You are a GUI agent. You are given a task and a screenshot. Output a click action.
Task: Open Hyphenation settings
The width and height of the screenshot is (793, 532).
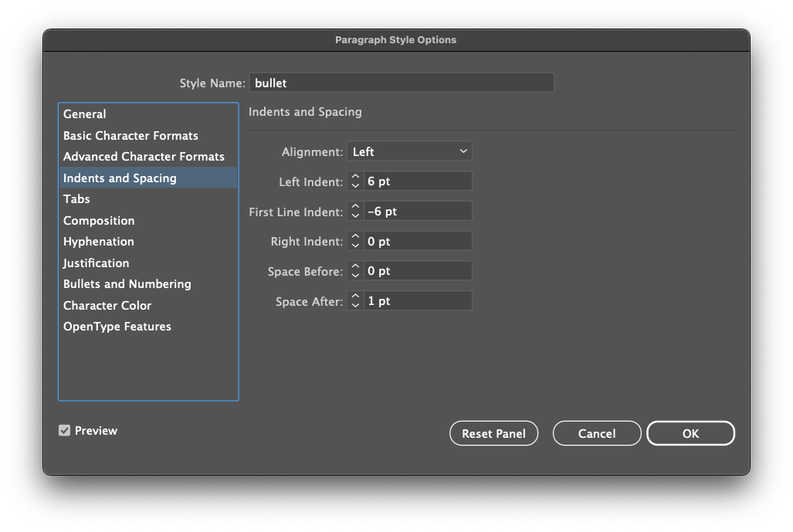(98, 241)
